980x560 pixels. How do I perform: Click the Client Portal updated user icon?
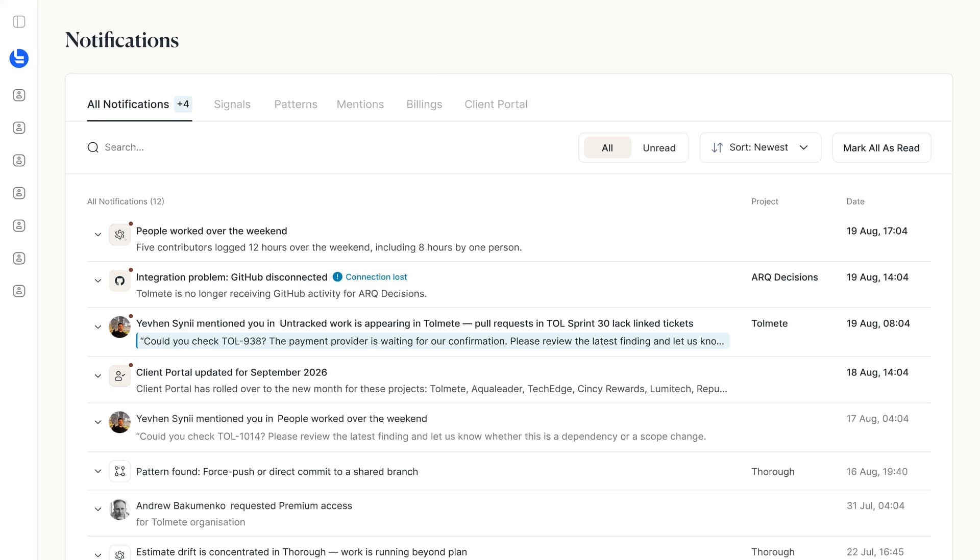coord(120,376)
